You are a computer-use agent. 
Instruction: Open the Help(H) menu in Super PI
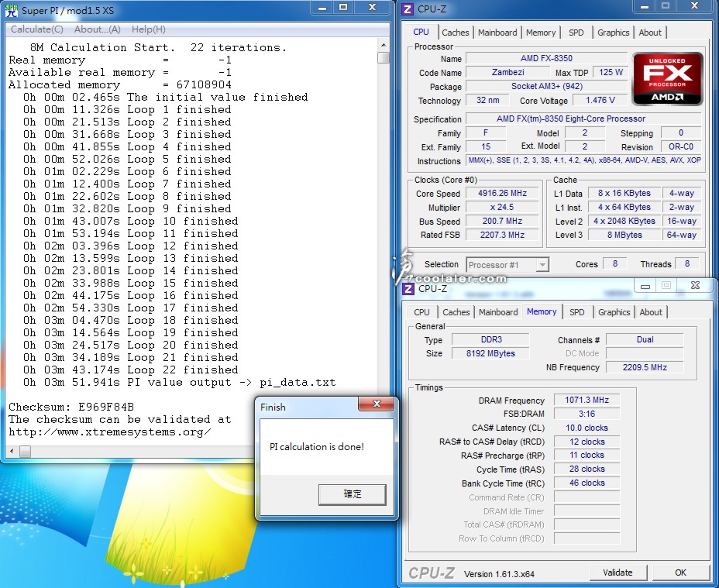pyautogui.click(x=149, y=29)
